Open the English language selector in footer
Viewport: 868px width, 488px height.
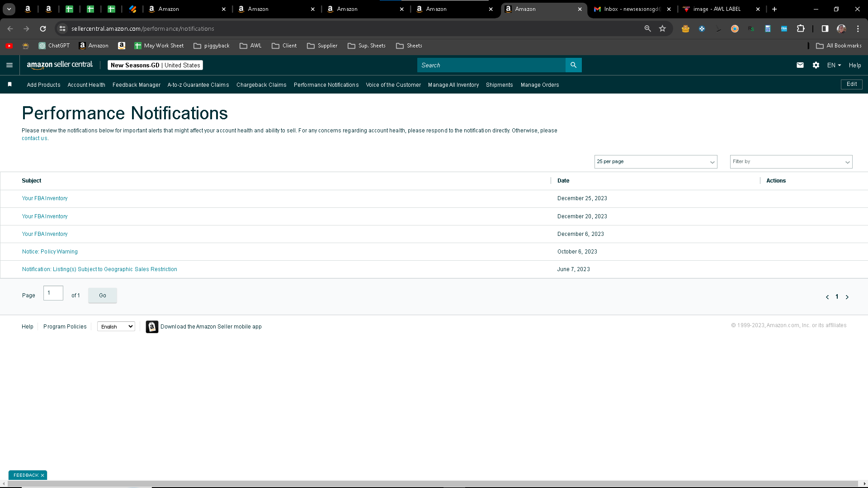point(116,327)
